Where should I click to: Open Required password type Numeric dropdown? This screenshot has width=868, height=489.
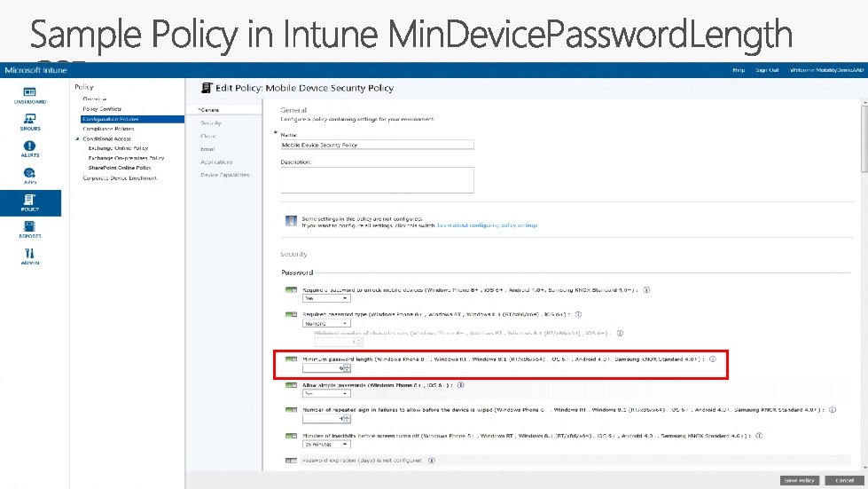pyautogui.click(x=326, y=323)
